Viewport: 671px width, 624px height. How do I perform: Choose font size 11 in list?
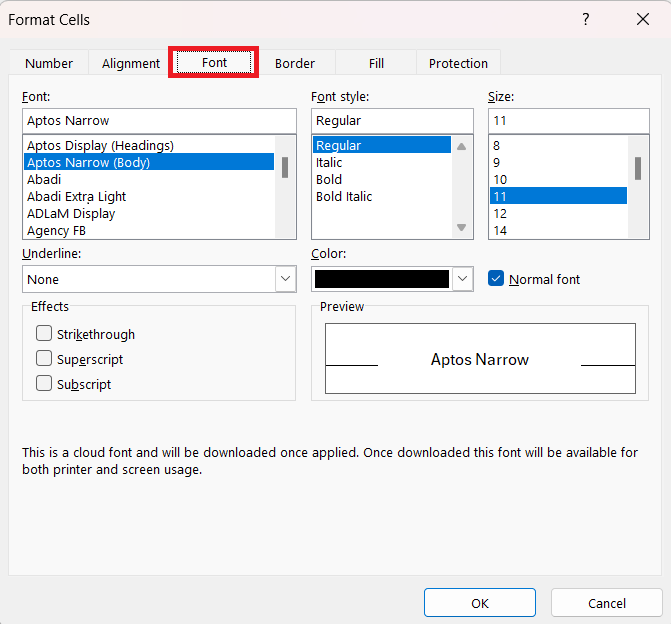pos(558,196)
